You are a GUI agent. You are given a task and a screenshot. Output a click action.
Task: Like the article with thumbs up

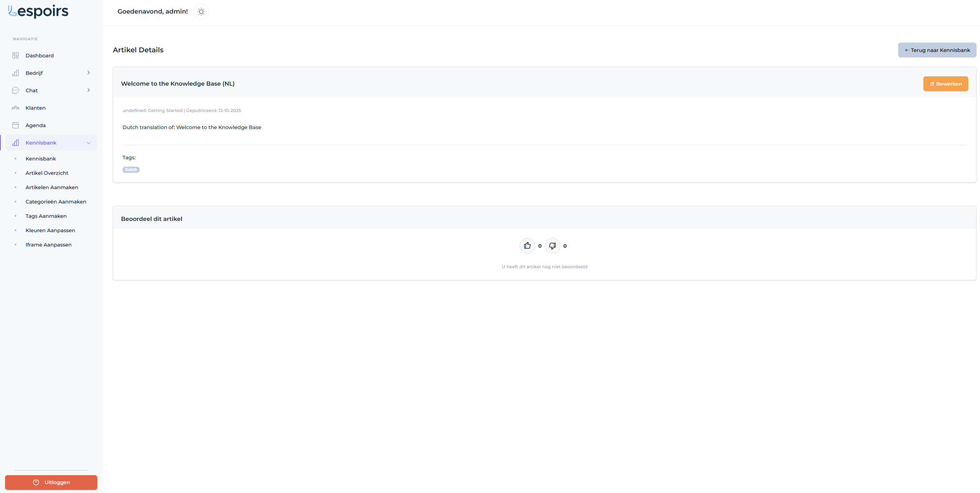(527, 246)
